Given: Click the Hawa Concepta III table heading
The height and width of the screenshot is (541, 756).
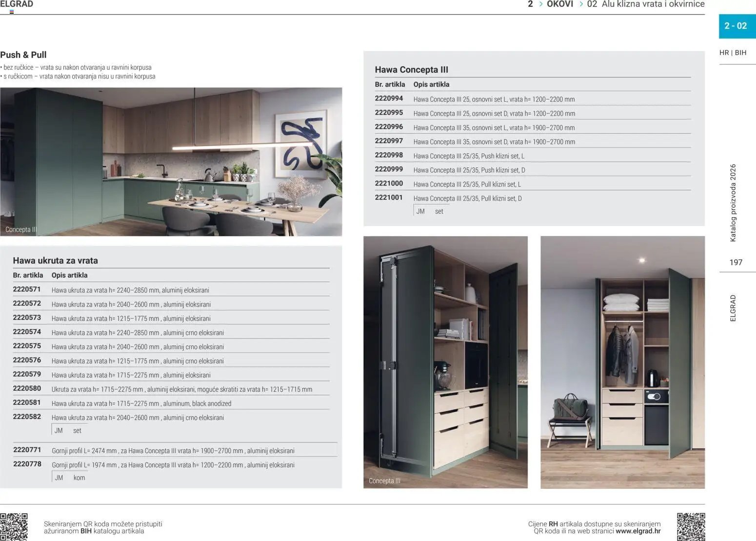Looking at the screenshot, I should click(411, 70).
